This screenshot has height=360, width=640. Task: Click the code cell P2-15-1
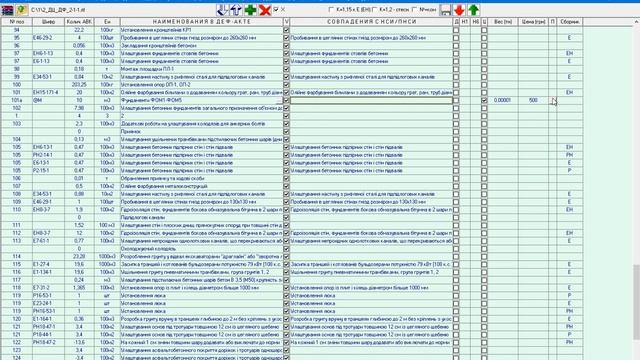[48, 171]
